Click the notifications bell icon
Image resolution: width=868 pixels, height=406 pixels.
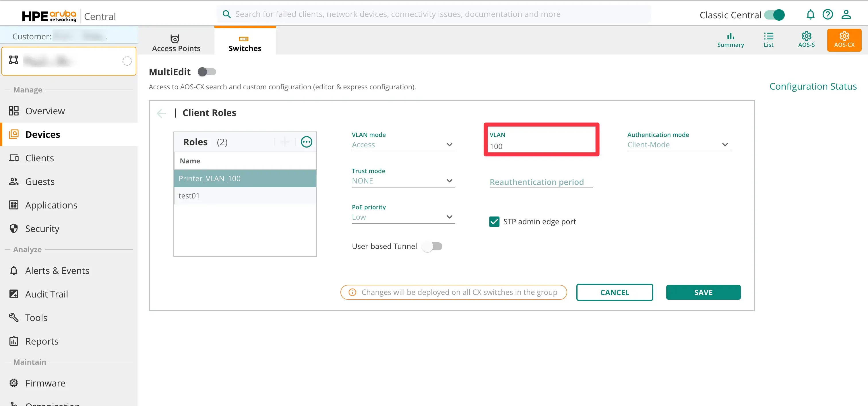810,14
